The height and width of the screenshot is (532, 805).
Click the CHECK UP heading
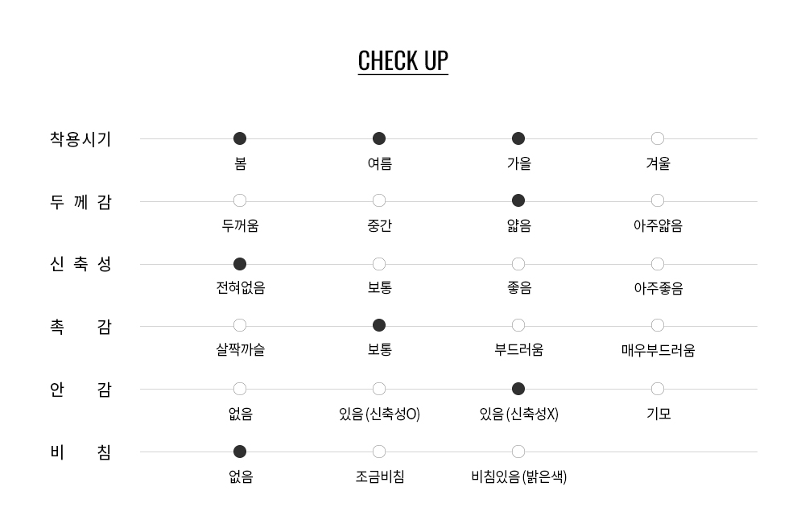click(x=403, y=61)
